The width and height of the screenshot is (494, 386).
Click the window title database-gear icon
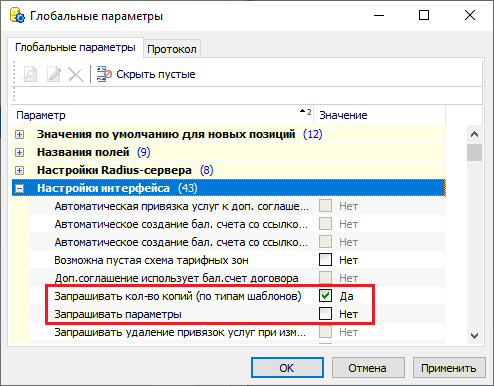pyautogui.click(x=17, y=16)
